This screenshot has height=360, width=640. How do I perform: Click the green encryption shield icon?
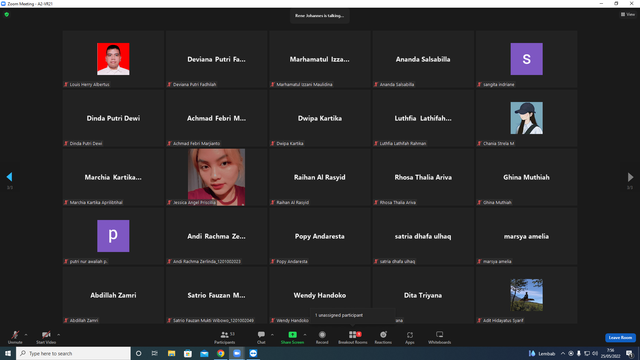pos(7,14)
